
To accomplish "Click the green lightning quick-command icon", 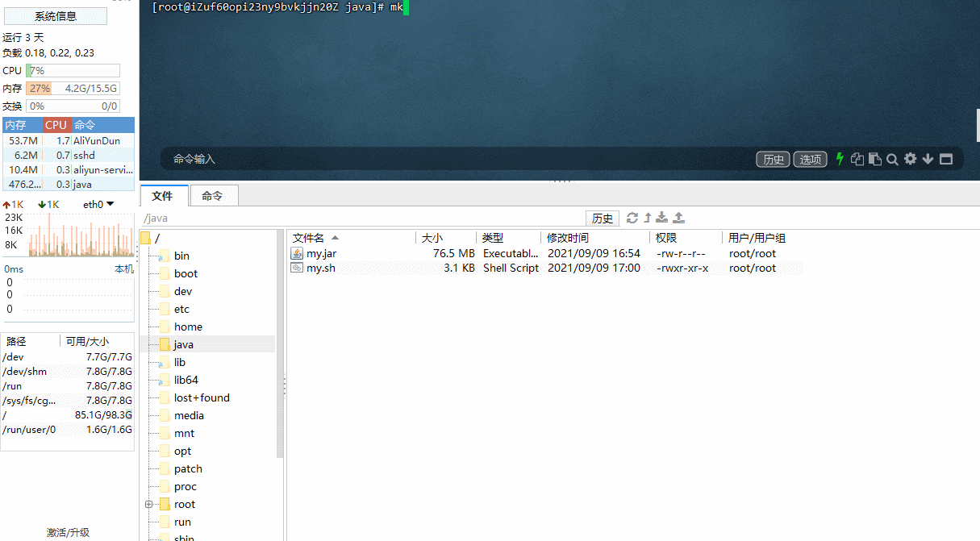I will point(840,159).
